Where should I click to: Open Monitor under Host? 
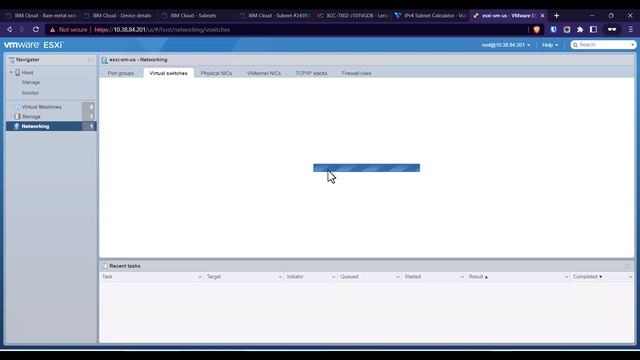[30, 93]
